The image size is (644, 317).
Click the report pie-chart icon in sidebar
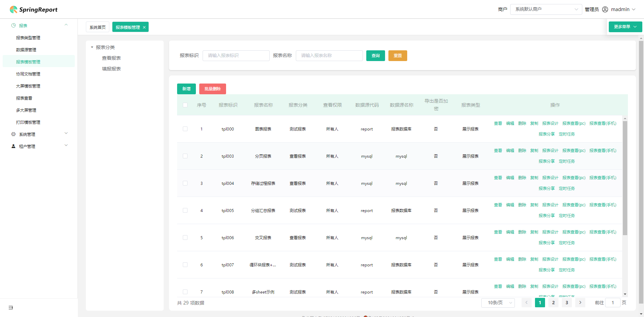pos(13,25)
